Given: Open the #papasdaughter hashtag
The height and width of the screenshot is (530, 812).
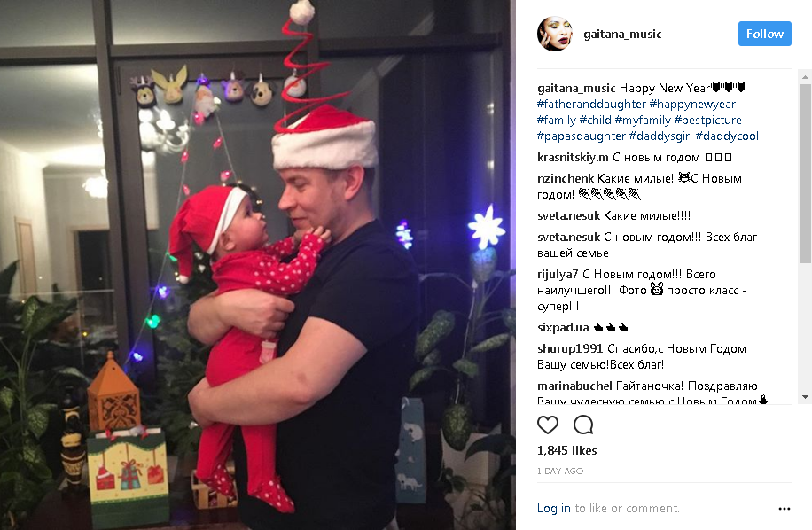Looking at the screenshot, I should (x=581, y=136).
